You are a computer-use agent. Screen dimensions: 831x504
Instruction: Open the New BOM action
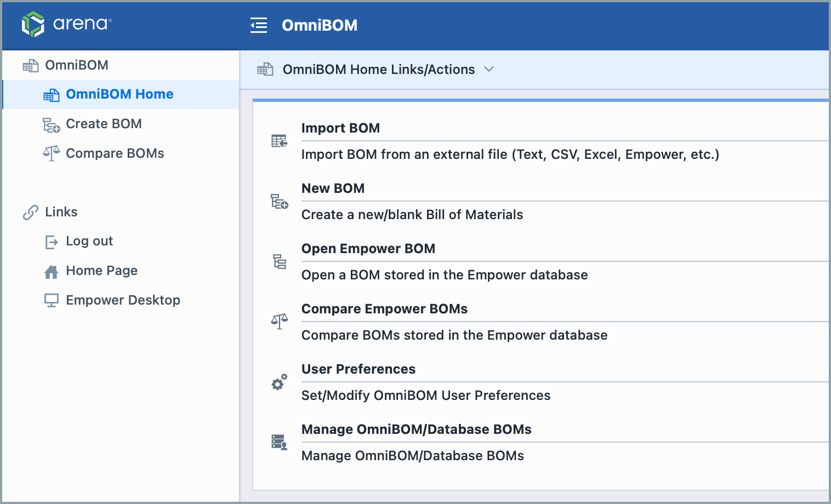click(x=333, y=188)
